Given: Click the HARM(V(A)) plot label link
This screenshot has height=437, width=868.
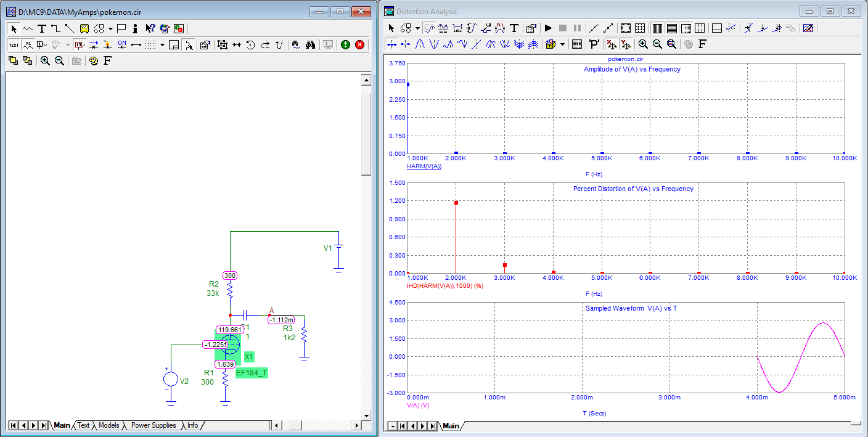Looking at the screenshot, I should [424, 167].
